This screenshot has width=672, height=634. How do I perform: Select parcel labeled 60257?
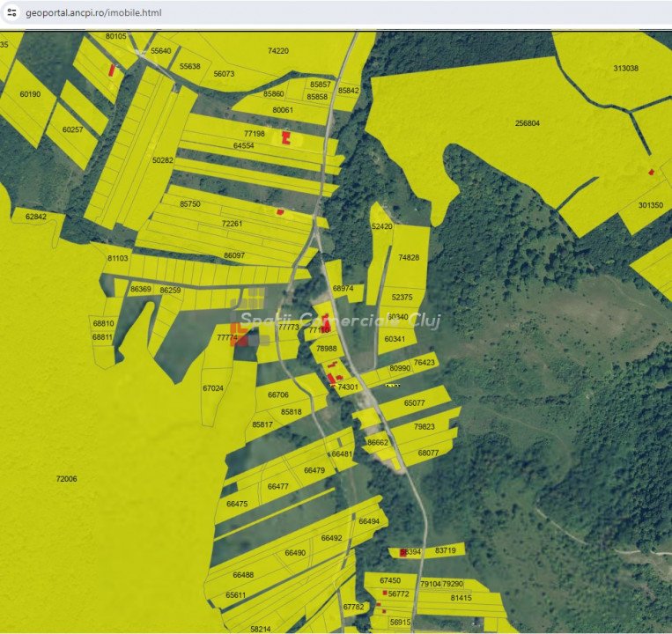[x=72, y=129]
